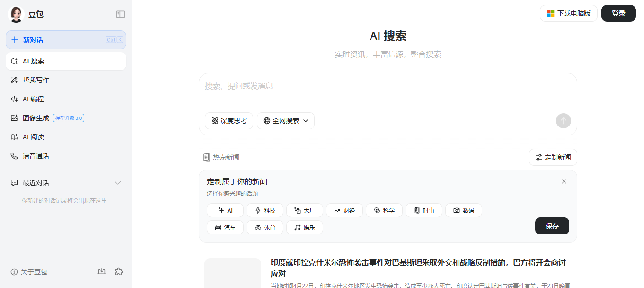
Task: Click the 登录 login button
Action: [618, 13]
